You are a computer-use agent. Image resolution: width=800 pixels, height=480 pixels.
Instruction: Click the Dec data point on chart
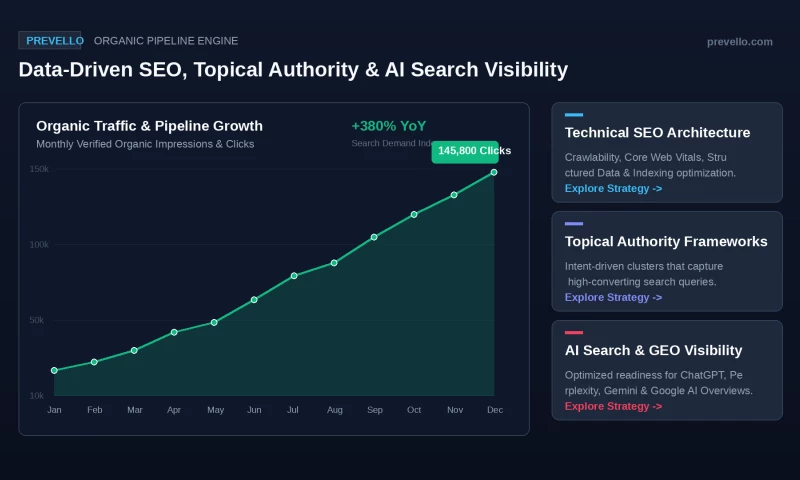pyautogui.click(x=494, y=172)
